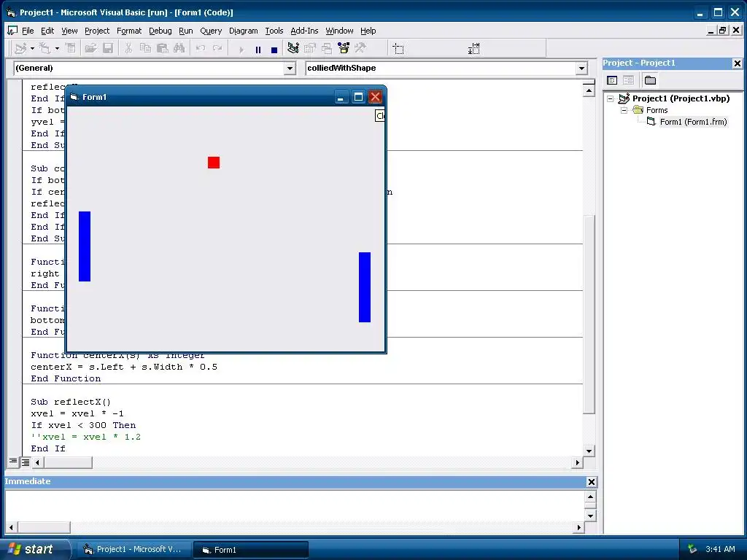Open the (General) object dropdown
Image resolution: width=747 pixels, height=560 pixels.
290,69
